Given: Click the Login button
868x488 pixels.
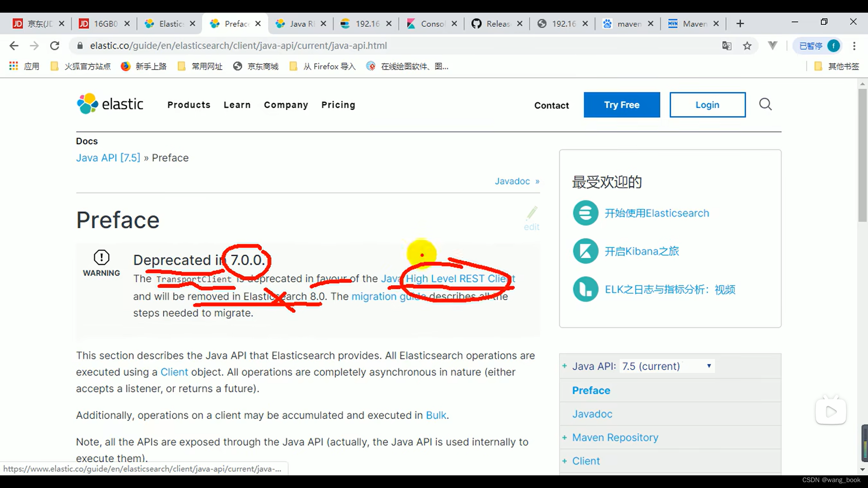Looking at the screenshot, I should (707, 104).
